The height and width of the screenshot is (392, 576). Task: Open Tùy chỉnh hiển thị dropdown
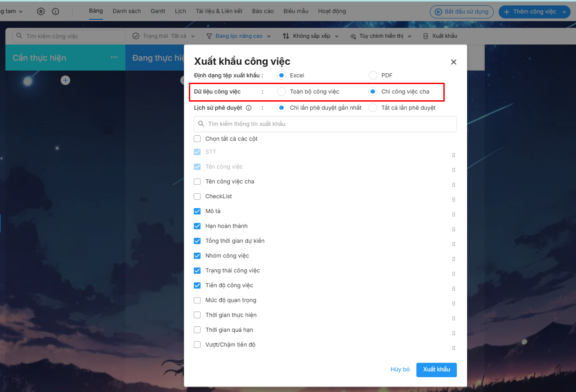(381, 36)
